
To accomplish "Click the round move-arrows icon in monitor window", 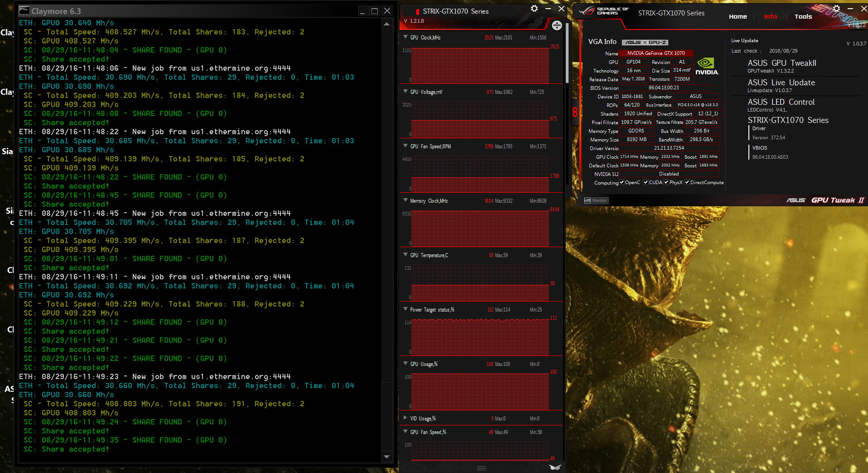I will 557,26.
